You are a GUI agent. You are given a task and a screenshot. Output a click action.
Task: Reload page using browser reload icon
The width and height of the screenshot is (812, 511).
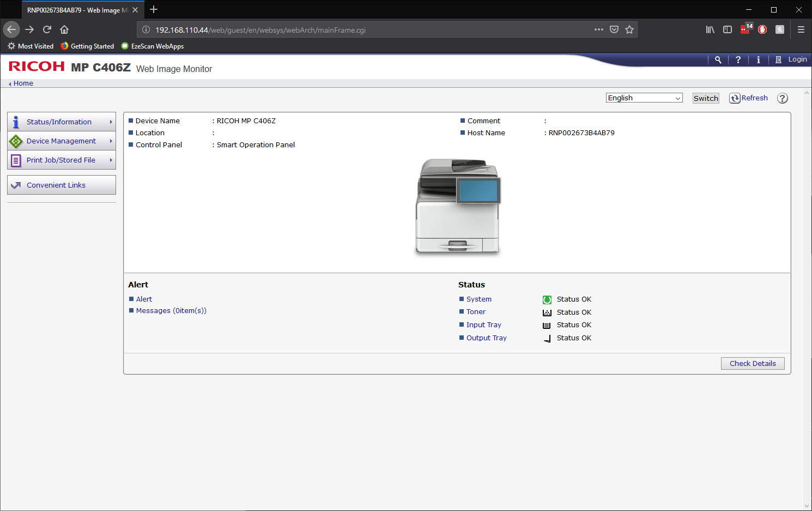[x=47, y=30]
